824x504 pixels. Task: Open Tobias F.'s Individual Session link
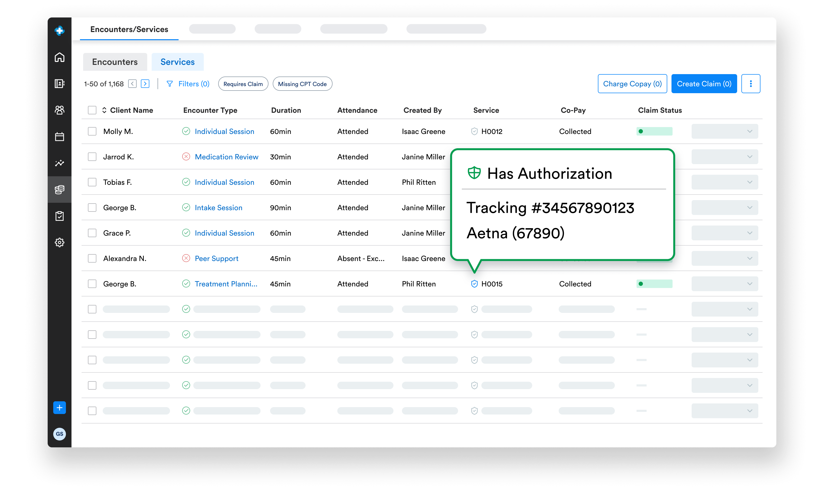click(x=224, y=182)
